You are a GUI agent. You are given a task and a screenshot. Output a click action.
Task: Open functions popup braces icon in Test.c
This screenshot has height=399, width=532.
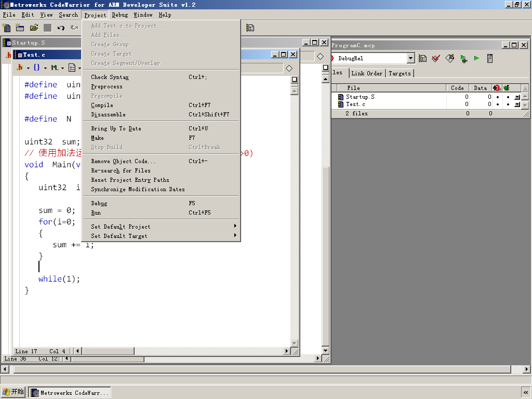tap(37, 68)
